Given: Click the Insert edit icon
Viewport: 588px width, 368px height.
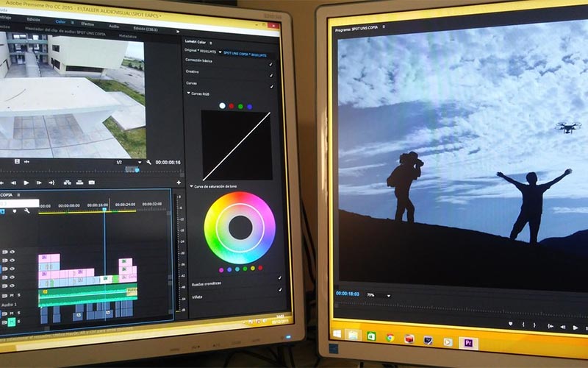Looking at the screenshot, I should [68, 183].
